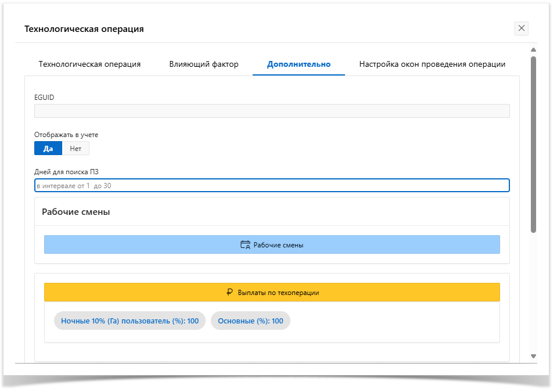Click the scrollbar up arrow

click(x=533, y=50)
